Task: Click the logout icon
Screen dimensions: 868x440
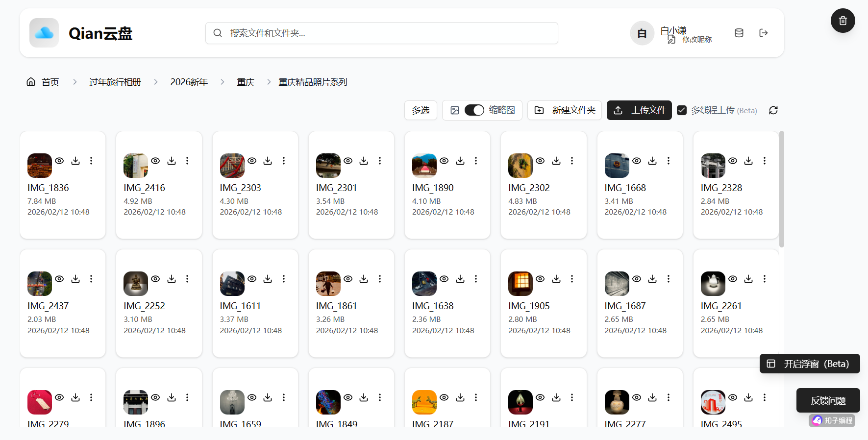Action: [763, 33]
